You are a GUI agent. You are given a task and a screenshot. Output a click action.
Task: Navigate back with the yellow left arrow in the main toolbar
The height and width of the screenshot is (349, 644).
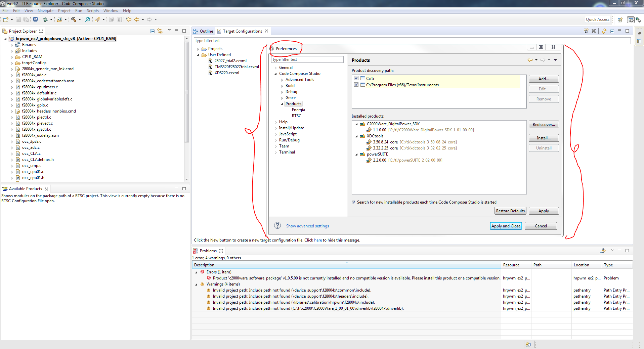pyautogui.click(x=137, y=19)
